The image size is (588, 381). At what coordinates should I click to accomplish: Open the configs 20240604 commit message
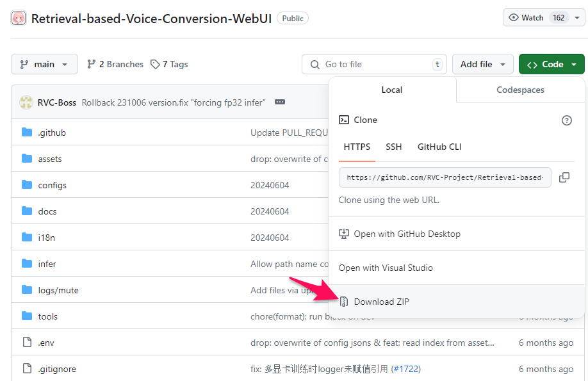pos(270,185)
